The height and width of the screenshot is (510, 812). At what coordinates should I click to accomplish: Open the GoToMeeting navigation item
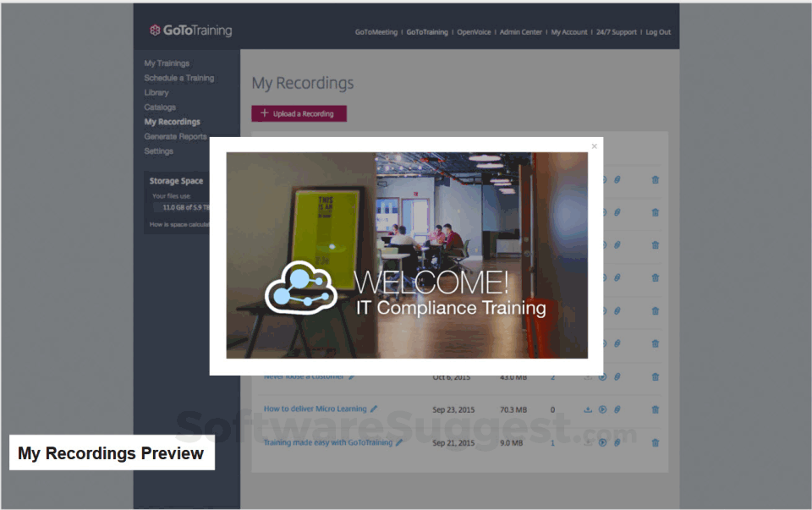click(376, 31)
